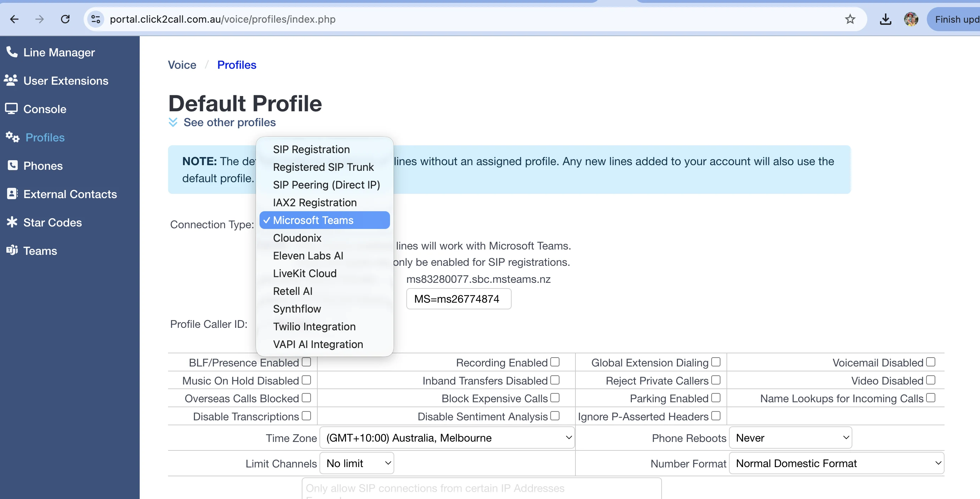Screen dimensions: 980x499
Task: Enable Reject Private Callers checkbox
Action: point(715,380)
